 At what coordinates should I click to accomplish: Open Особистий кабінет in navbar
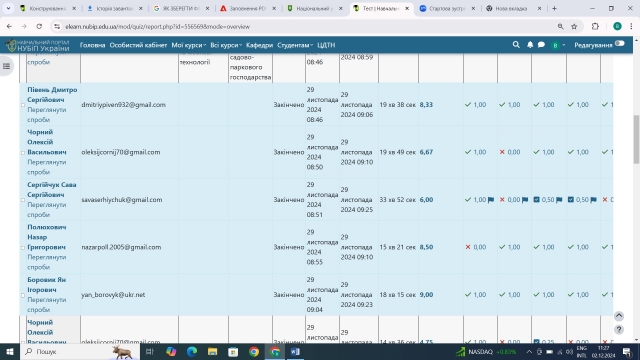(138, 45)
